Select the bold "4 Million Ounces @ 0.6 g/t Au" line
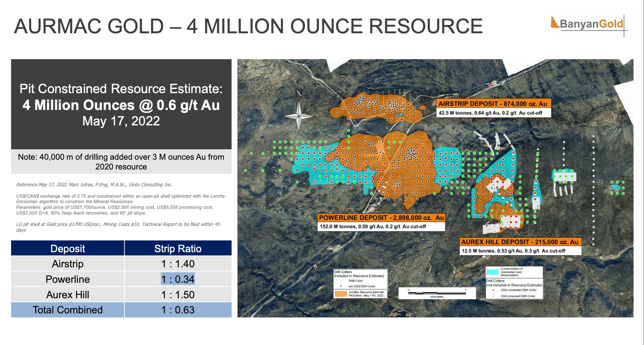644x345 pixels. (x=121, y=105)
